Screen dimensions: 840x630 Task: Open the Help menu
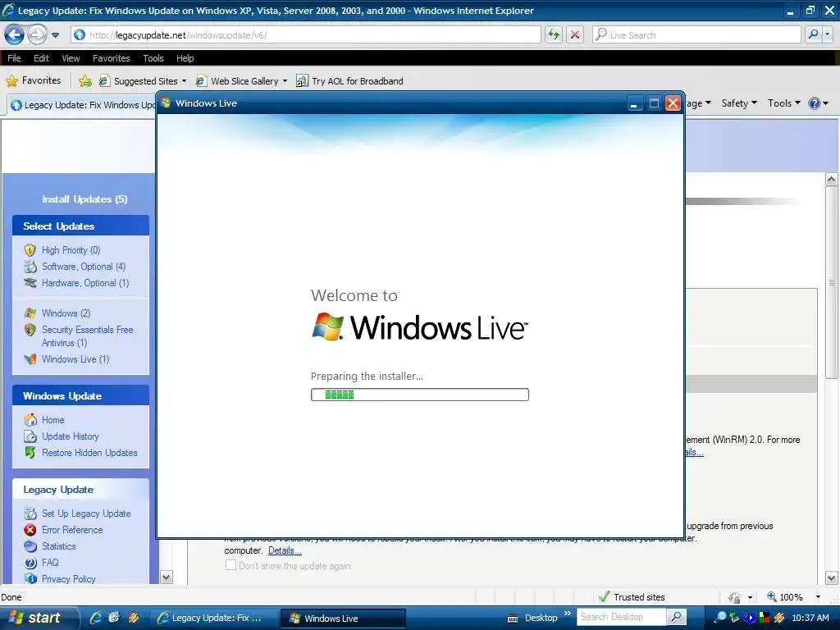(x=185, y=58)
